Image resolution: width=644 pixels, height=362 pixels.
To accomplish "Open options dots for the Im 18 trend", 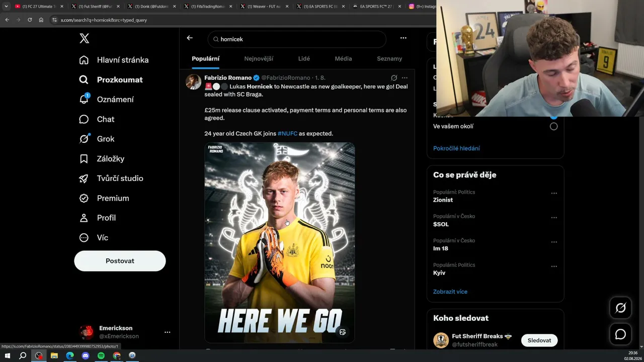I will (554, 242).
